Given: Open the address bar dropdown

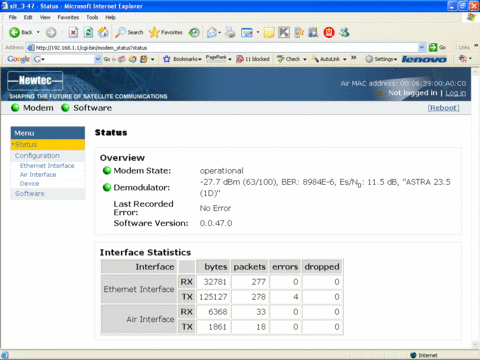Looking at the screenshot, I should click(x=422, y=47).
